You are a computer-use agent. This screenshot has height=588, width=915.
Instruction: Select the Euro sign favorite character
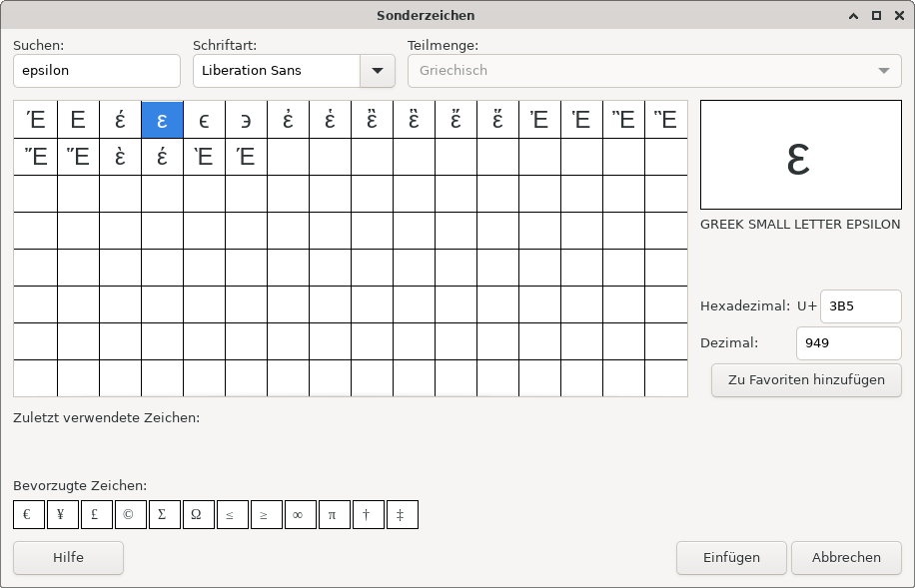[29, 514]
